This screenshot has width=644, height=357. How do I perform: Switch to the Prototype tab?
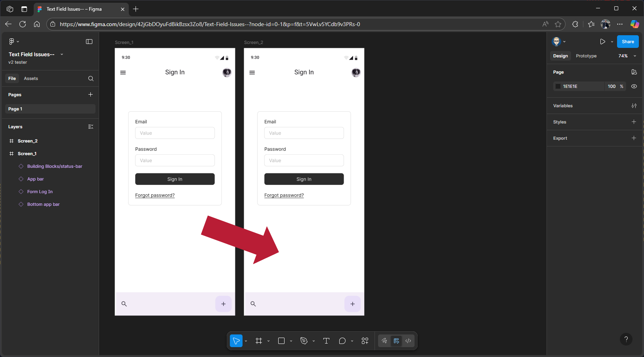586,56
